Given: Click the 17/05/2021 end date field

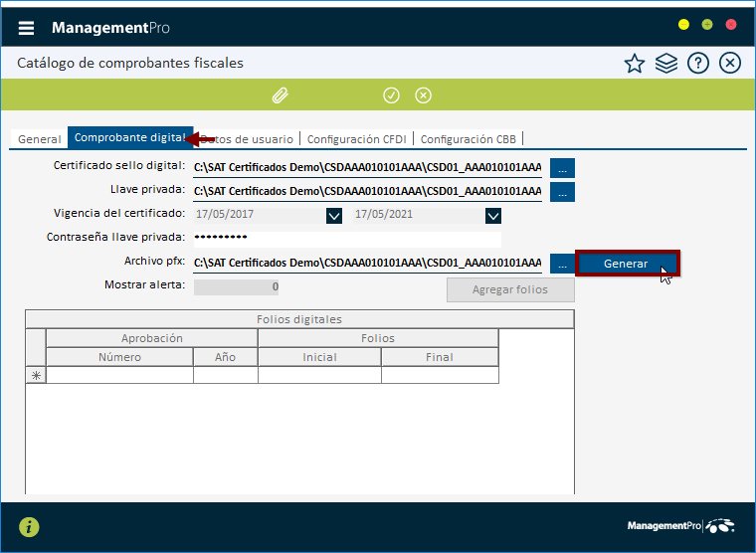Looking at the screenshot, I should [419, 215].
